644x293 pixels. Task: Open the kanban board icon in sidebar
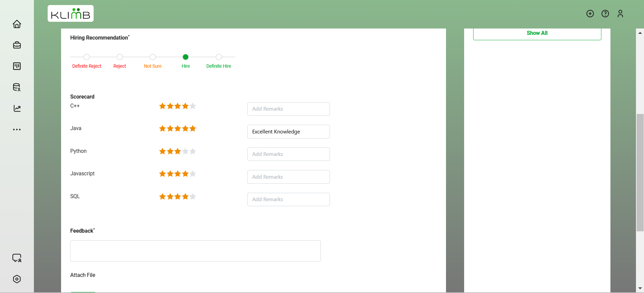[x=17, y=66]
